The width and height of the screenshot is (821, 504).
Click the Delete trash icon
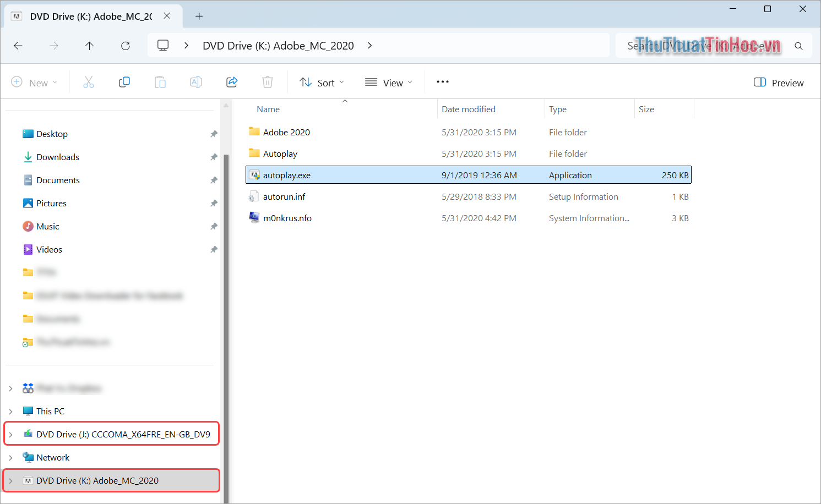click(x=268, y=83)
